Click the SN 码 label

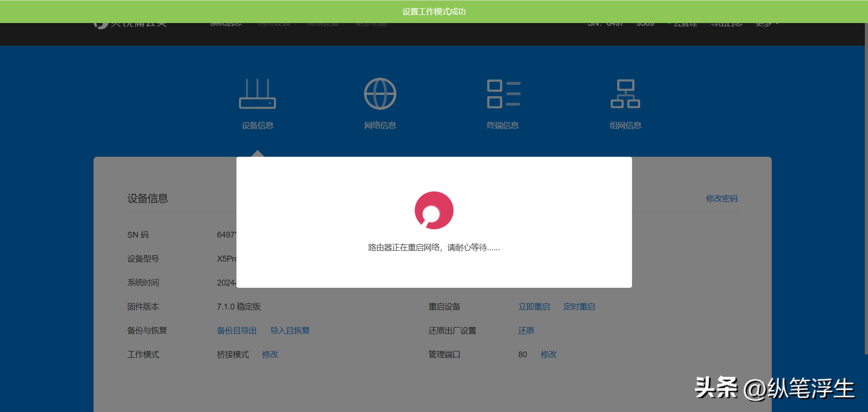click(x=138, y=235)
